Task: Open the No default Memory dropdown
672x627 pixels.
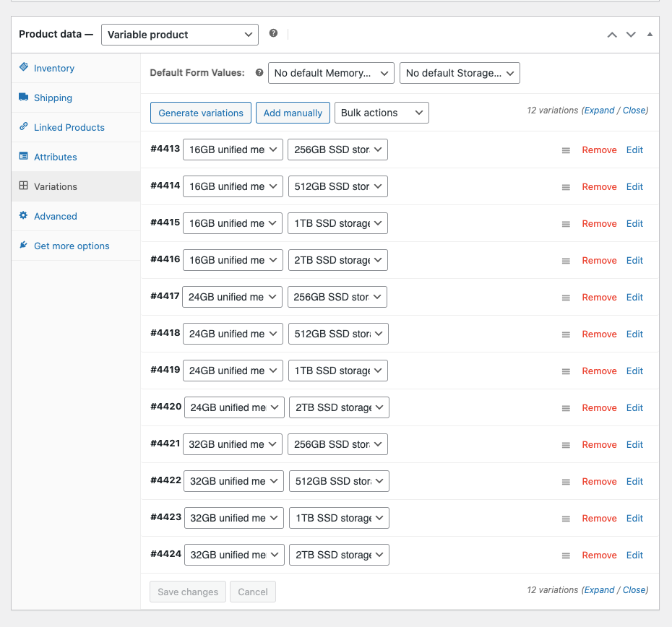Action: (331, 73)
